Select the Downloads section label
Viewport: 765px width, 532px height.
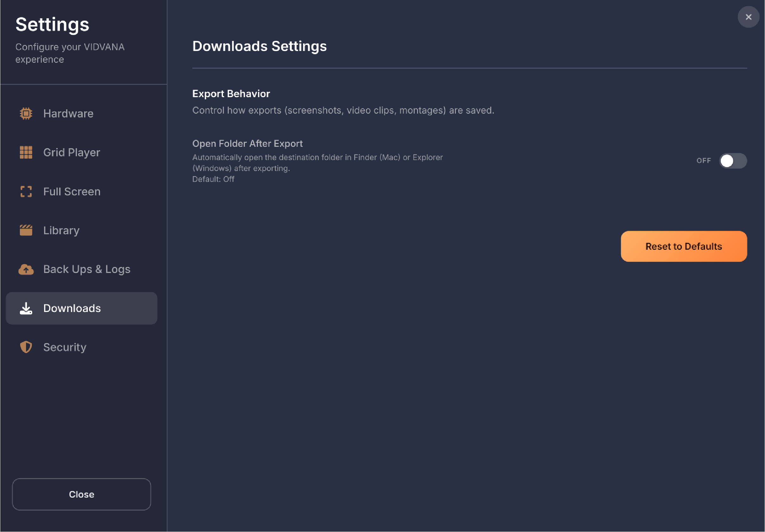[72, 308]
